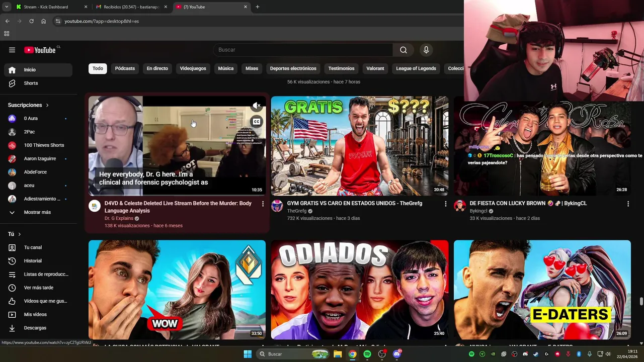
Task: Select the Todo filter chip
Action: pos(98,68)
